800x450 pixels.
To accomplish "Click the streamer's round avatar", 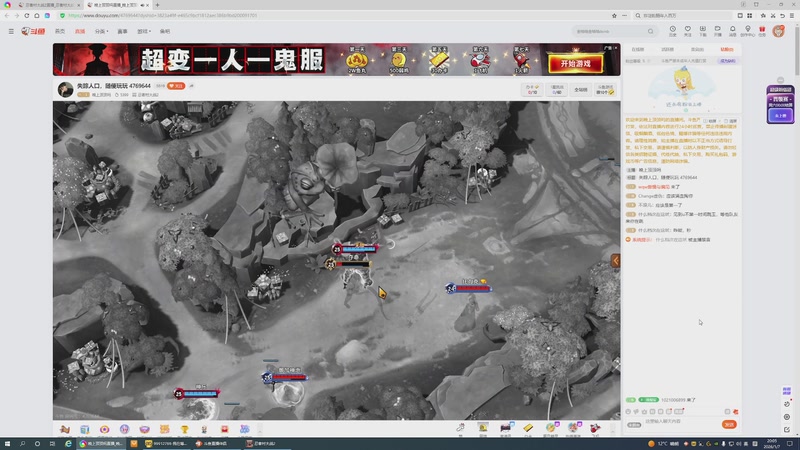I will coord(65,90).
